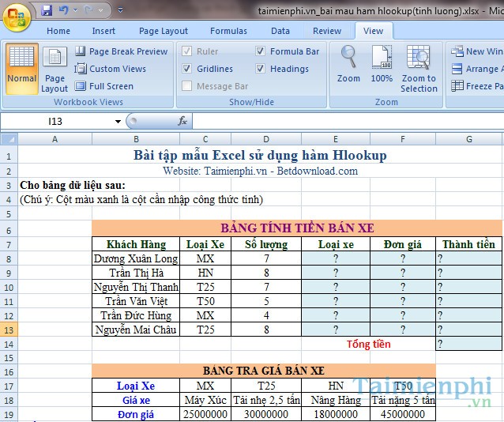This screenshot has width=504, height=422.
Task: Toggle the Formula Bar checkbox
Action: point(260,51)
